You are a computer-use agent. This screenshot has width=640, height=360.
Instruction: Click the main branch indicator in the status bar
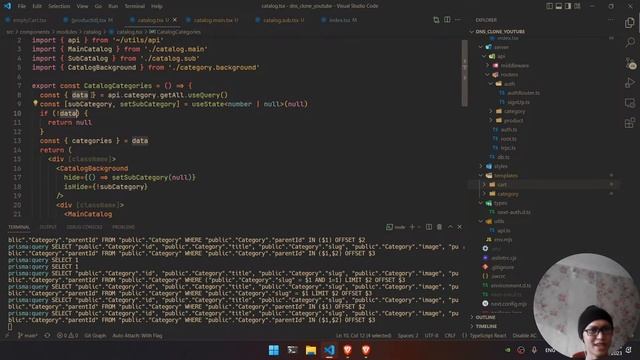28,336
